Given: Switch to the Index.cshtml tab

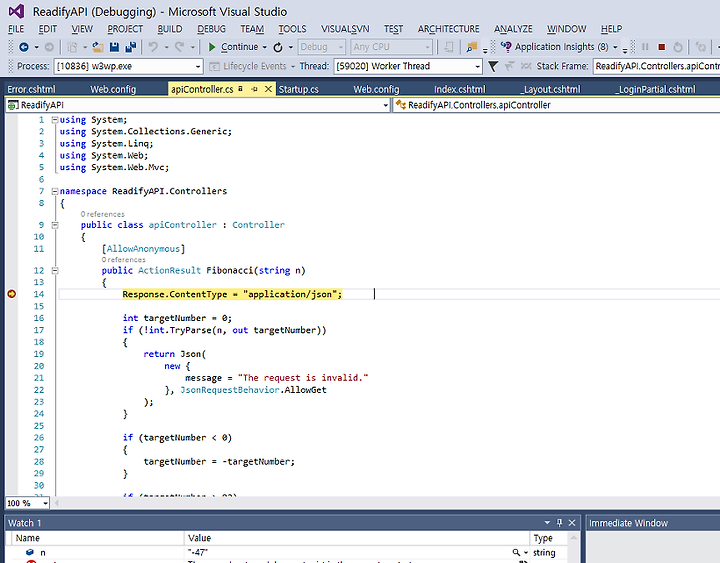Looking at the screenshot, I should point(460,89).
